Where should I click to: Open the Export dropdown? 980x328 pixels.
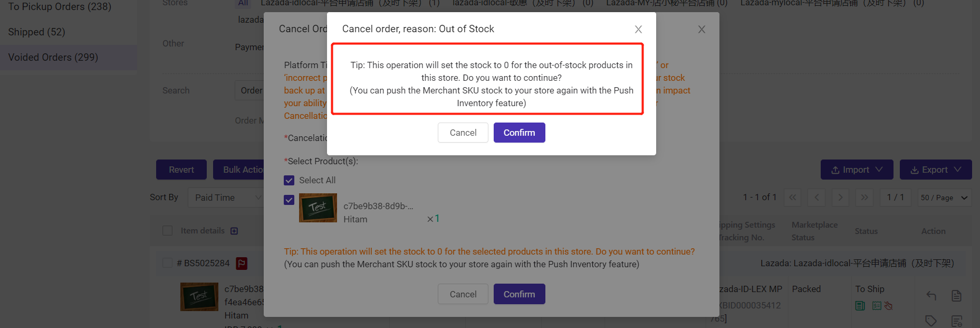936,170
